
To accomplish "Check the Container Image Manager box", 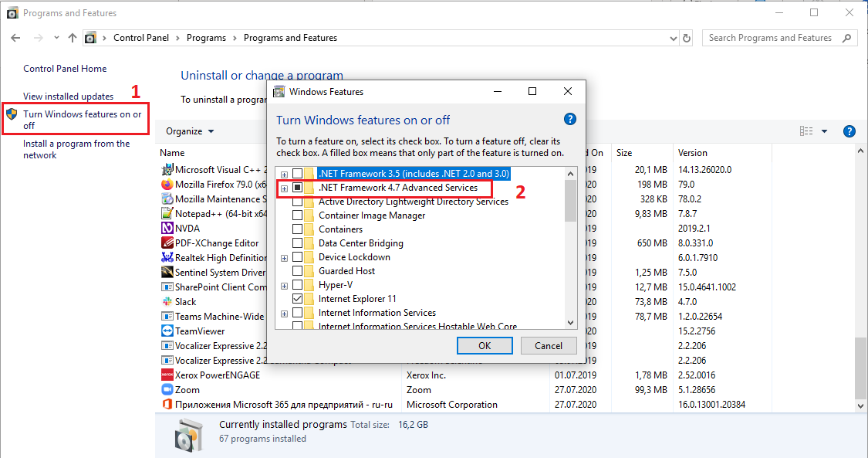I will [x=297, y=215].
